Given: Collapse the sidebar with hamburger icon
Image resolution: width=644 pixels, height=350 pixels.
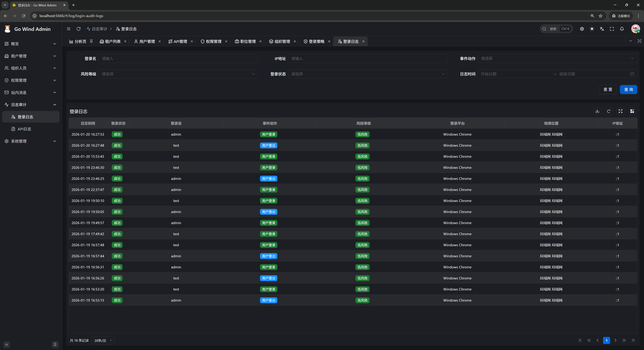Looking at the screenshot, I should coord(68,29).
